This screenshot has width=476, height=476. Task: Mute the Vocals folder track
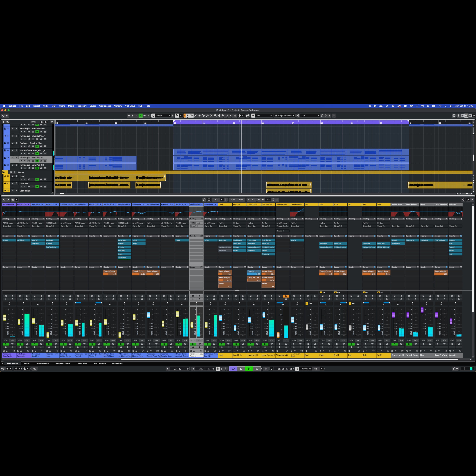[11, 172]
